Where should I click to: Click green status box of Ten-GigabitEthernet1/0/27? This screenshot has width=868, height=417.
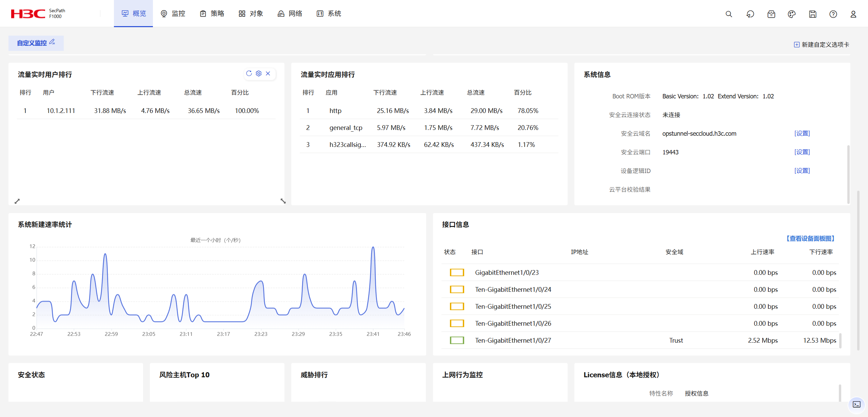pos(457,340)
